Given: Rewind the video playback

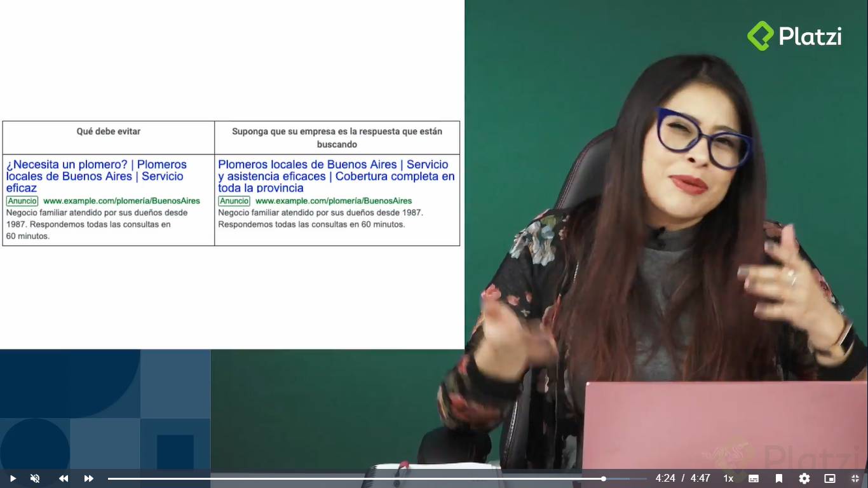Looking at the screenshot, I should 63,478.
